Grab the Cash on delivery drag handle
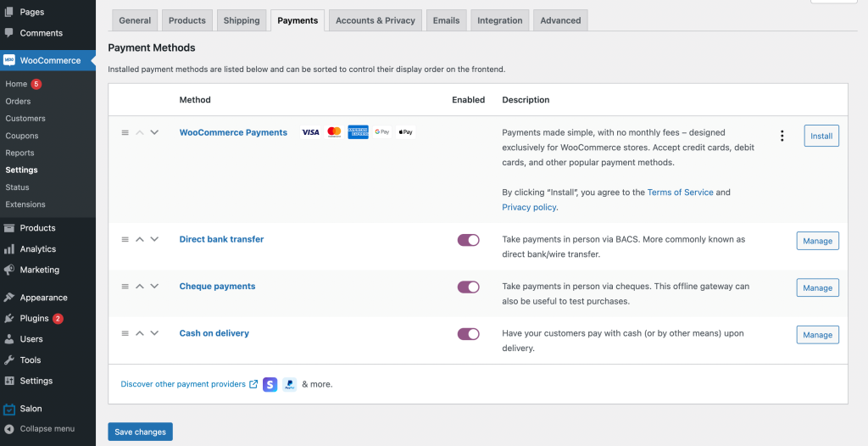 pos(125,333)
